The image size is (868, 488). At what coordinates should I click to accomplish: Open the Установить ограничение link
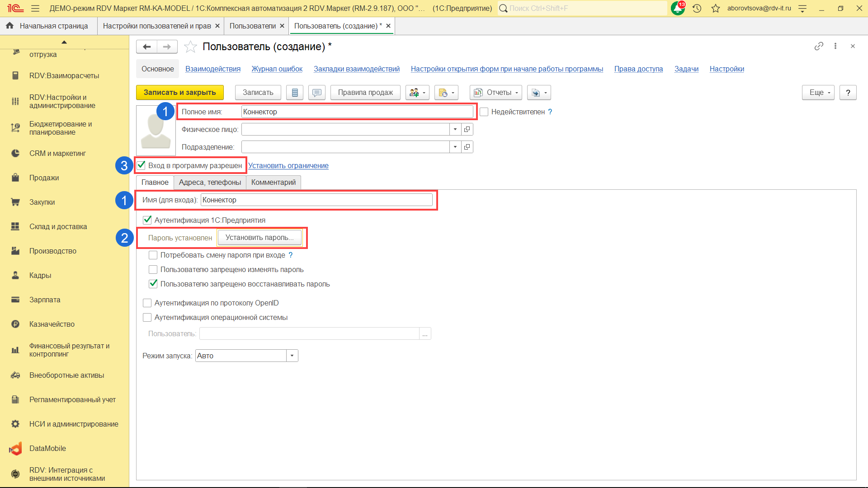288,165
